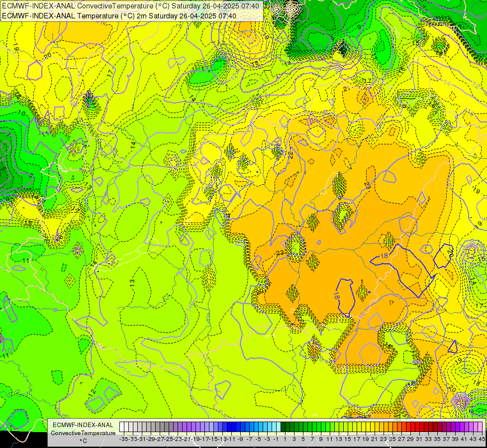Viewport: 487px width, 448px height.
Task: Click the white swatch at legend's left end
Action: click(x=122, y=427)
